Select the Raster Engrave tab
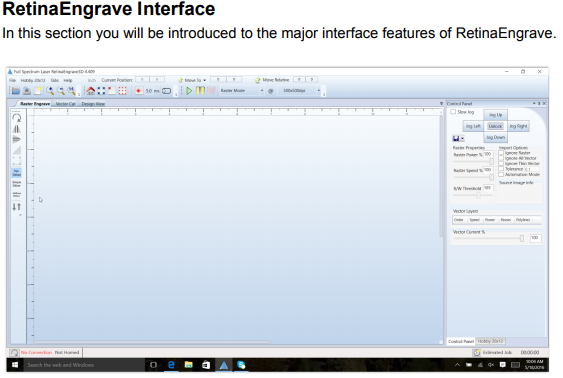 [x=35, y=104]
